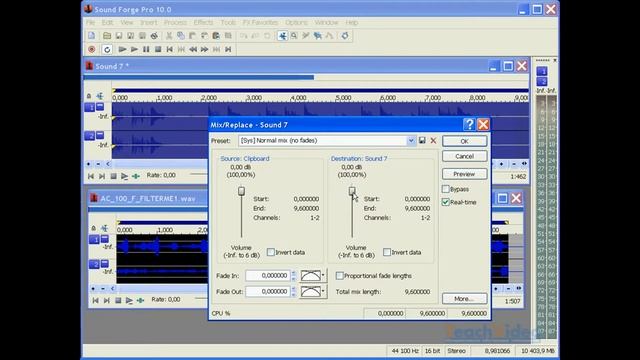The height and width of the screenshot is (360, 640).
Task: Click Go to Start in main transport
Action: pos(169,49)
